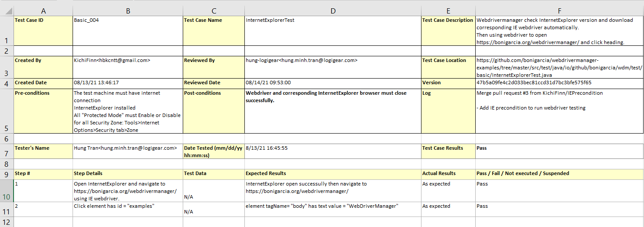
Task: Select the GitHub URL cell for test case location
Action: click(559, 67)
